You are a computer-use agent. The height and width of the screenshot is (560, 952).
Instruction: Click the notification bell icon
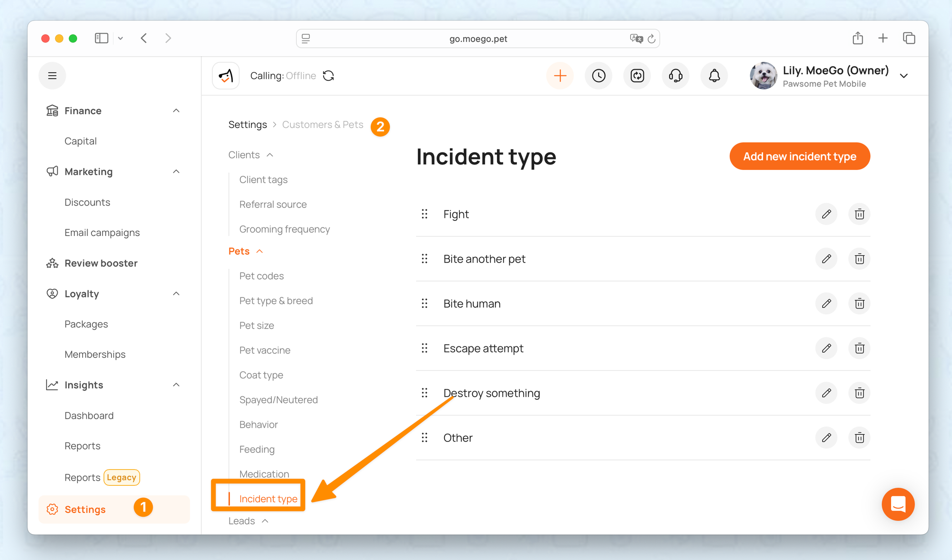714,76
